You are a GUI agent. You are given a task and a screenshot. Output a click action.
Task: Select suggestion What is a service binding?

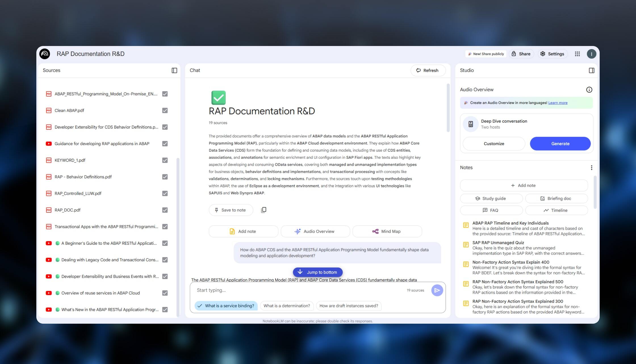226,306
